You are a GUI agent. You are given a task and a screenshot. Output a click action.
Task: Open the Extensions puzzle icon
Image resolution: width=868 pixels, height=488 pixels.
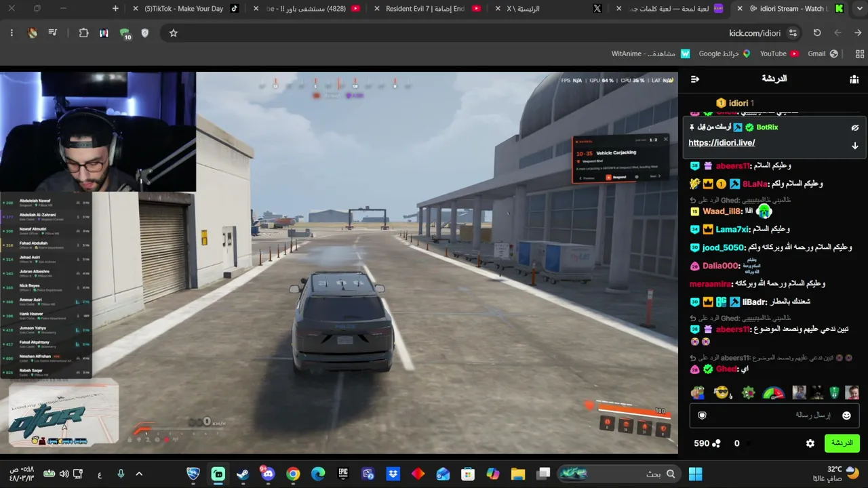click(x=83, y=33)
